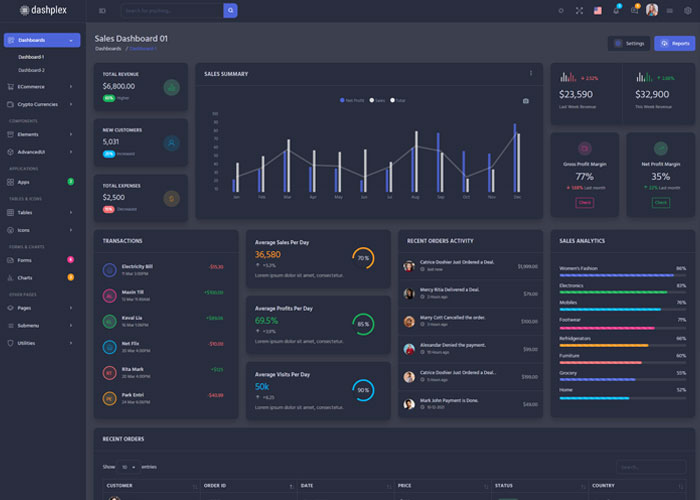The height and width of the screenshot is (500, 700).
Task: Open the header settings gear icon
Action: tap(687, 10)
